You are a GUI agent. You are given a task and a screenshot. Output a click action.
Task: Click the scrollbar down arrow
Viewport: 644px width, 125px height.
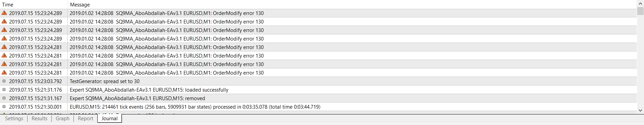(640, 110)
